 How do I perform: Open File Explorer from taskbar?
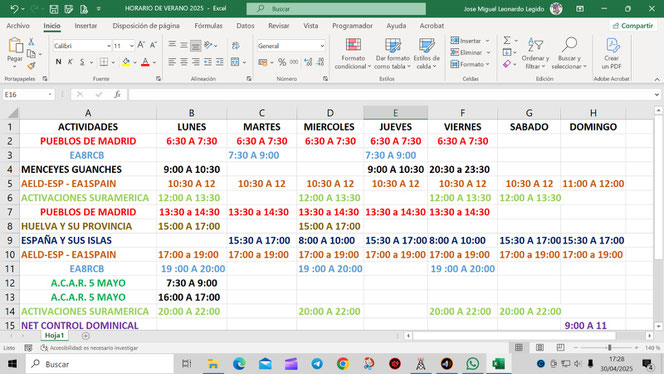point(213,364)
